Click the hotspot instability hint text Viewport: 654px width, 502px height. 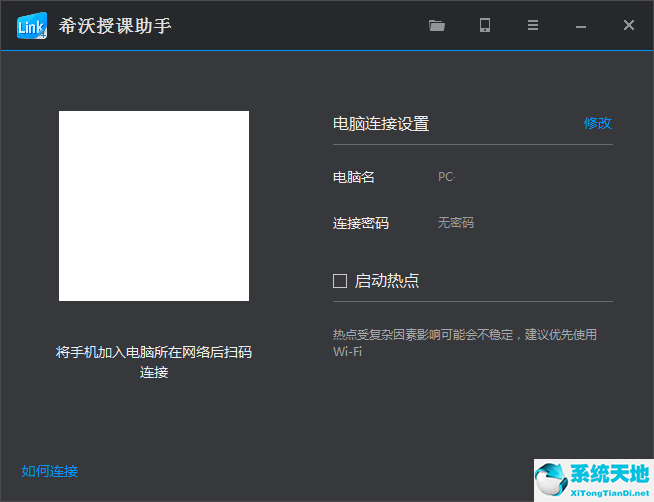coord(465,343)
